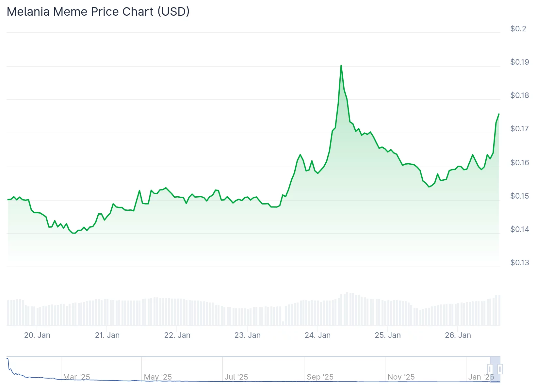Click the $0.2 price axis label
The image size is (537, 392).
[518, 29]
